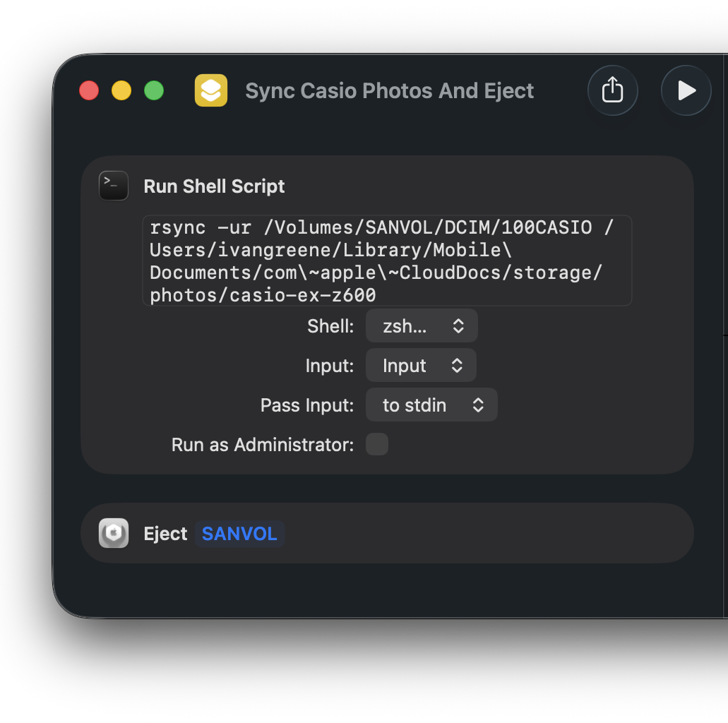Click into the rsync shell script field
The width and height of the screenshot is (728, 723).
387,261
